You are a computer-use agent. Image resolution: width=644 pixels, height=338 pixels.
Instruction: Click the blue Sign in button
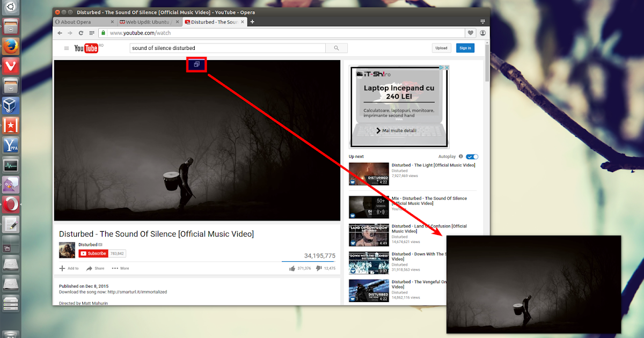tap(465, 48)
